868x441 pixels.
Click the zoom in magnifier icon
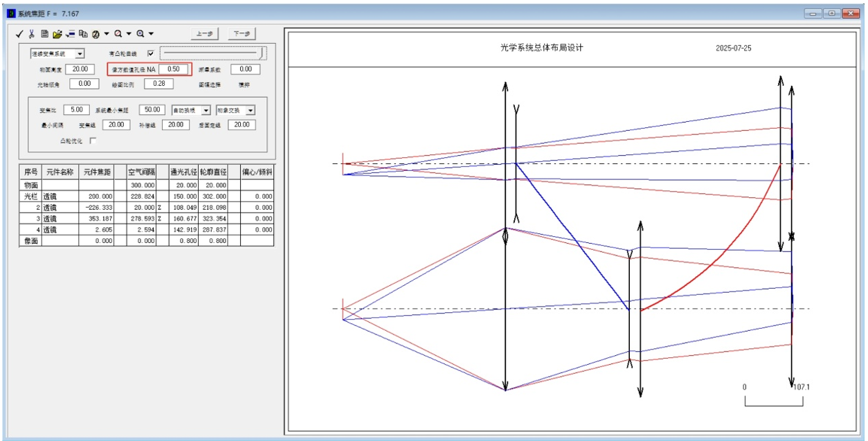click(141, 33)
